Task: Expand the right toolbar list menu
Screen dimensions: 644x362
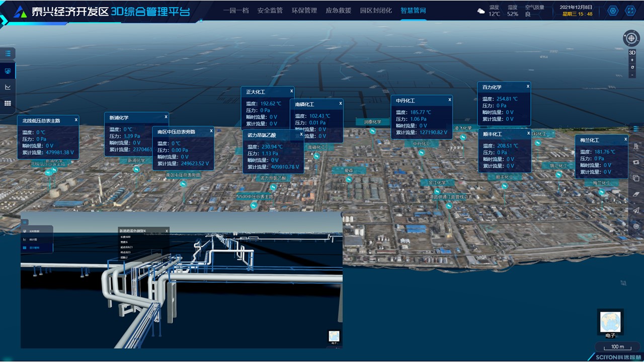Action: (x=636, y=129)
